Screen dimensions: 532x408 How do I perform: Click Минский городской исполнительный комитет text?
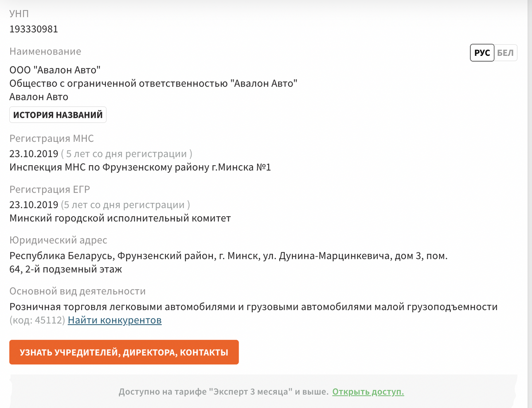120,218
